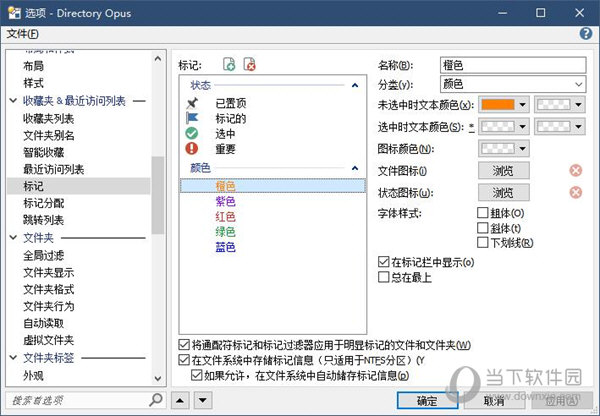Select 橙色 orange label in list

click(273, 186)
